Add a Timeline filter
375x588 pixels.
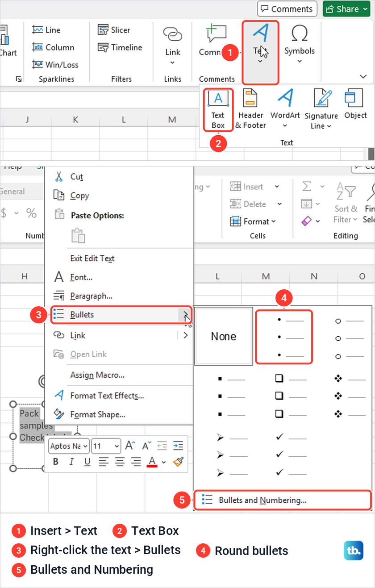tap(120, 47)
